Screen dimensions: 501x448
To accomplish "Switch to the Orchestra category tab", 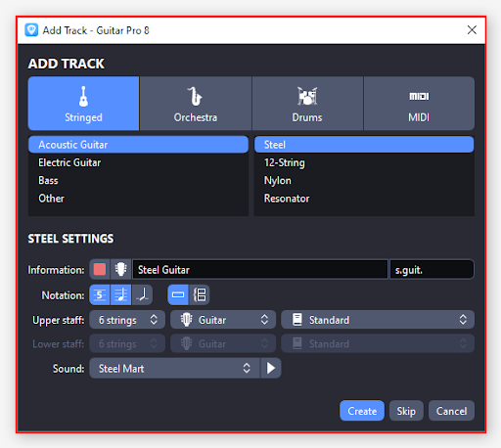I will pyautogui.click(x=196, y=104).
